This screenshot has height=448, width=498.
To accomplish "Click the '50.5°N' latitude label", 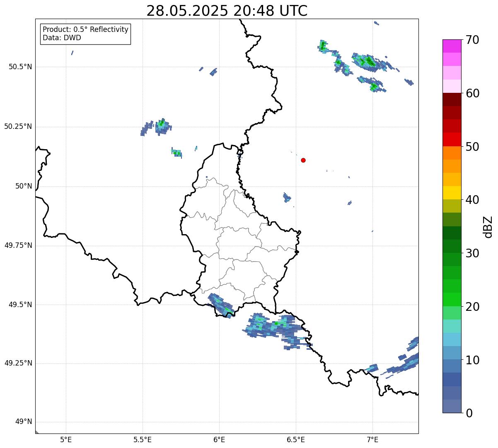I will [x=20, y=67].
